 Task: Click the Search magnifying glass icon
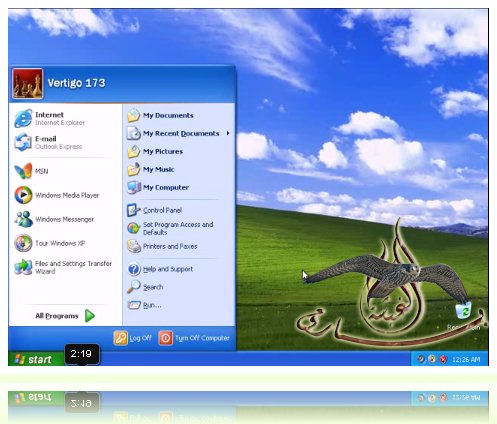134,287
